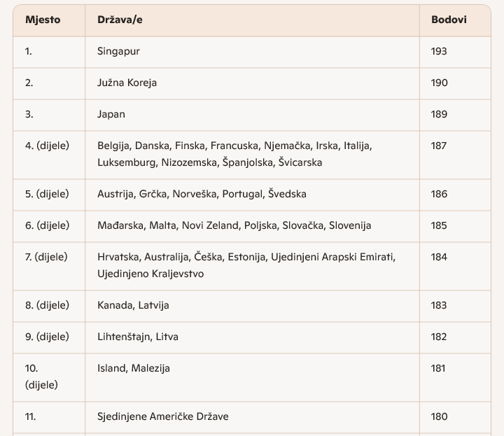The height and width of the screenshot is (436, 504).
Task: Click the score 186 cell
Action: pyautogui.click(x=439, y=194)
